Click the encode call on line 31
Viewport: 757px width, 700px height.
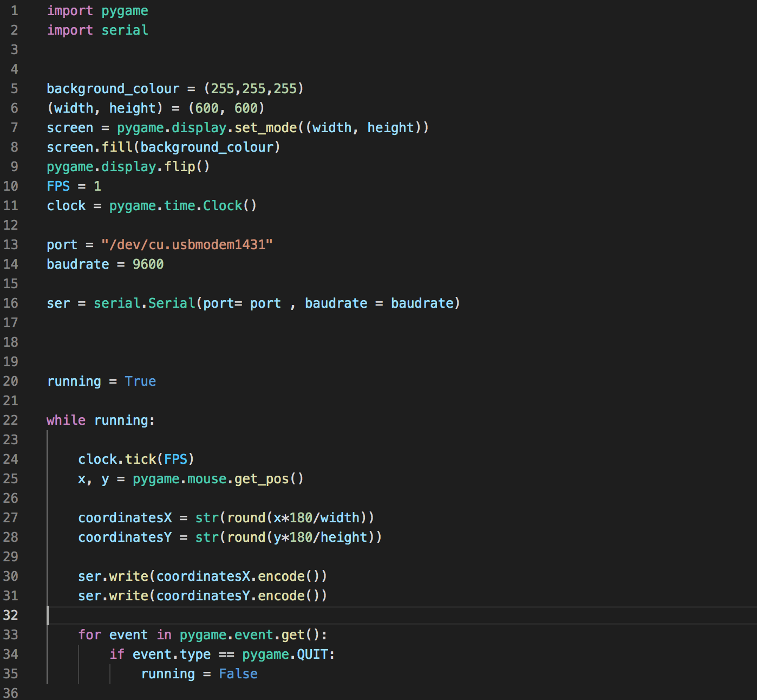[280, 595]
